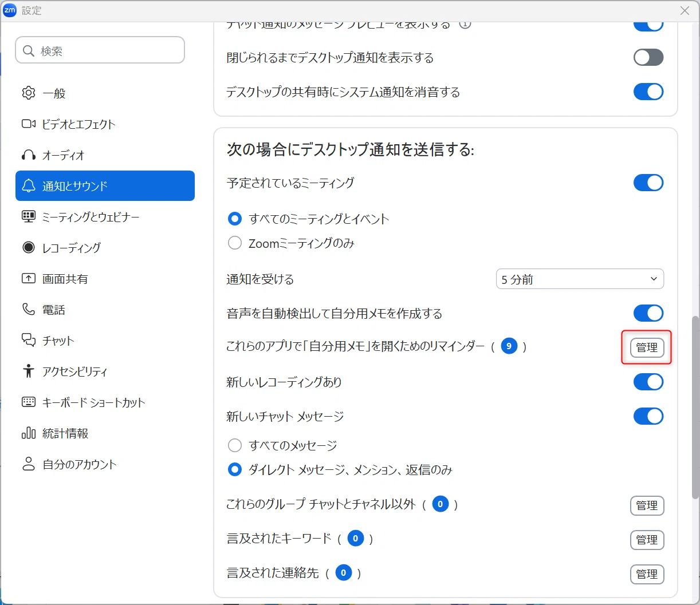The image size is (700, 605).
Task: Click the 9 badge by リマインダー
Action: (x=509, y=346)
